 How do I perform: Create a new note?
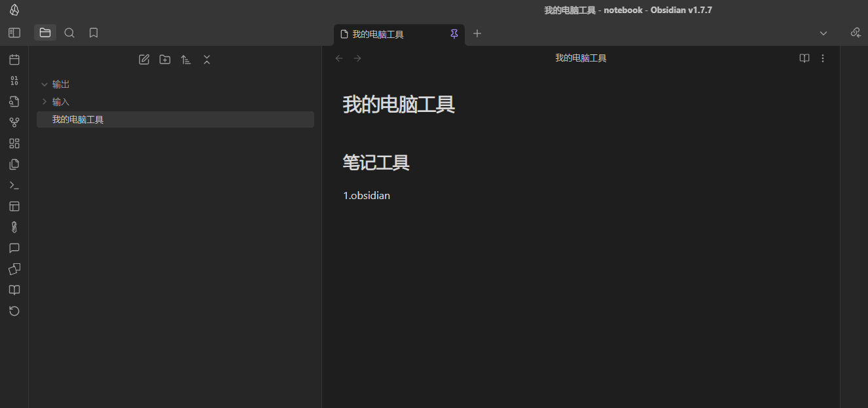coord(145,60)
